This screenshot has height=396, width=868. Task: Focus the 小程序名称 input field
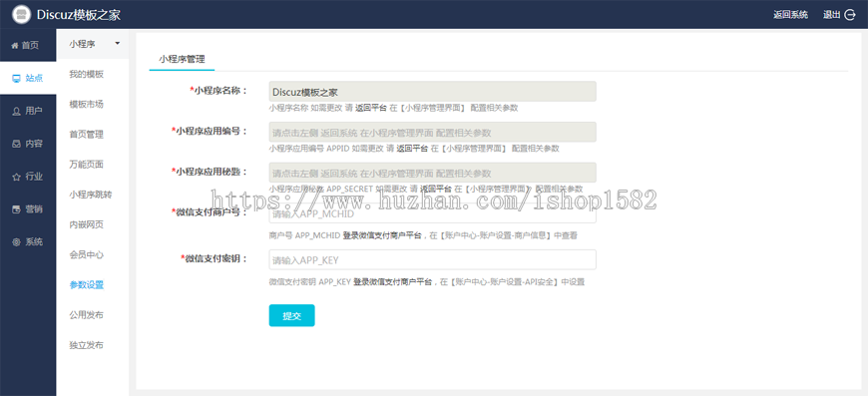point(432,91)
